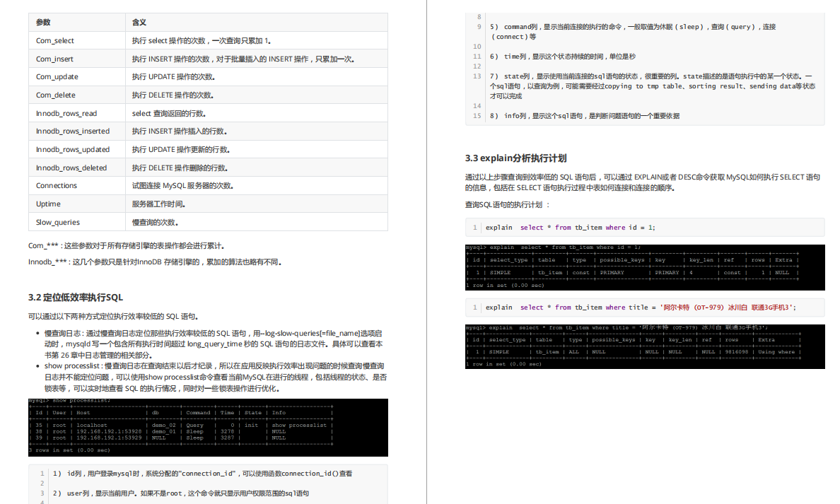Click the paragraph starting '通过以上步骤查询到效率低的 SQL'

tap(642, 182)
